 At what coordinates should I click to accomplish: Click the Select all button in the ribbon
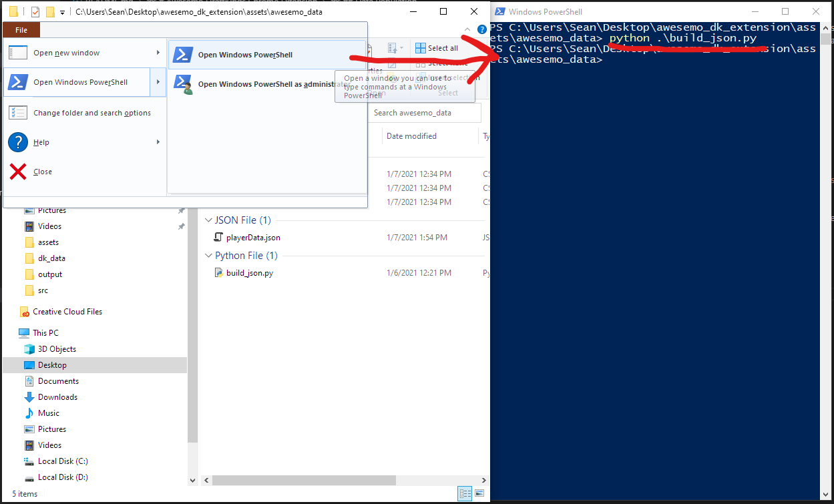click(437, 48)
